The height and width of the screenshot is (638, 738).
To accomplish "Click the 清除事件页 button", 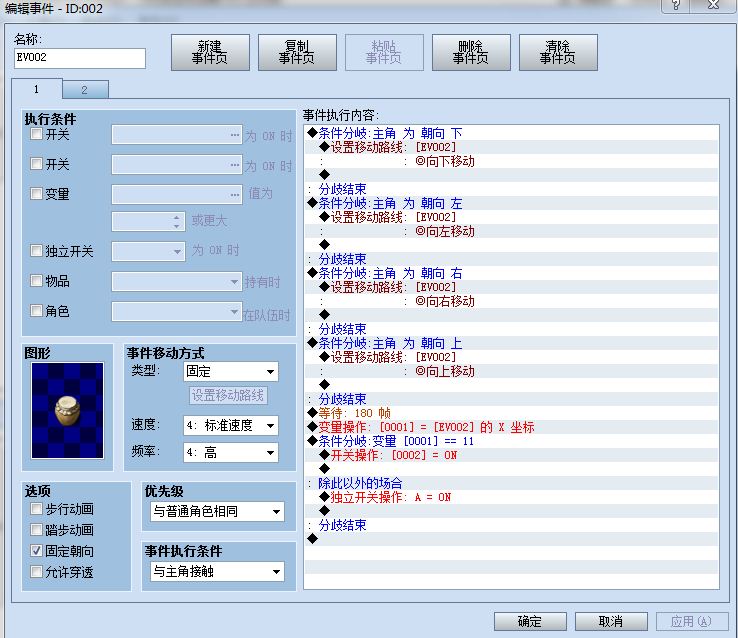I will pyautogui.click(x=558, y=52).
